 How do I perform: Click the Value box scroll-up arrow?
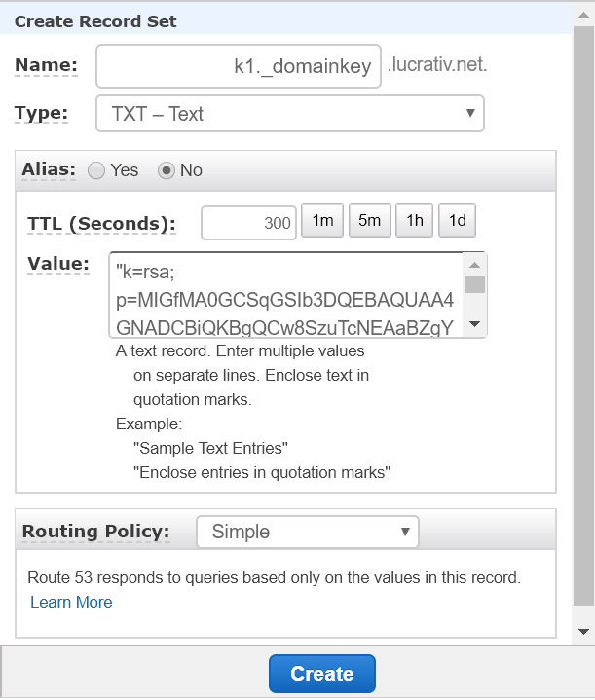coord(475,265)
